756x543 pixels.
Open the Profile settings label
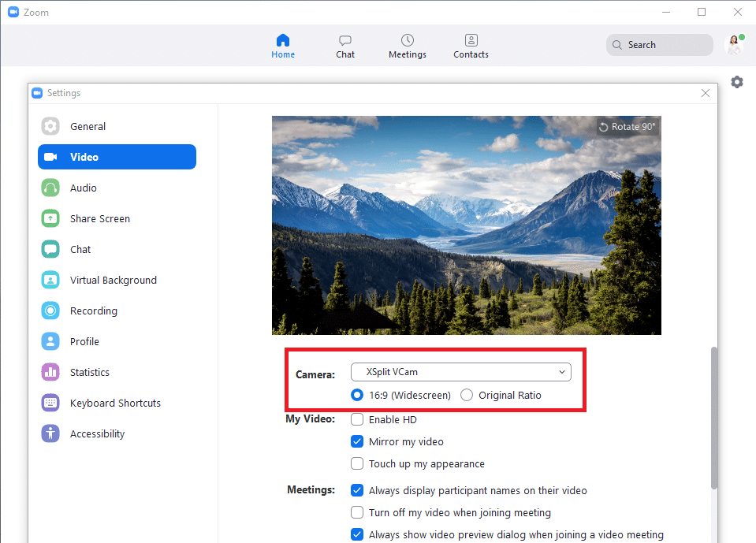pyautogui.click(x=84, y=341)
